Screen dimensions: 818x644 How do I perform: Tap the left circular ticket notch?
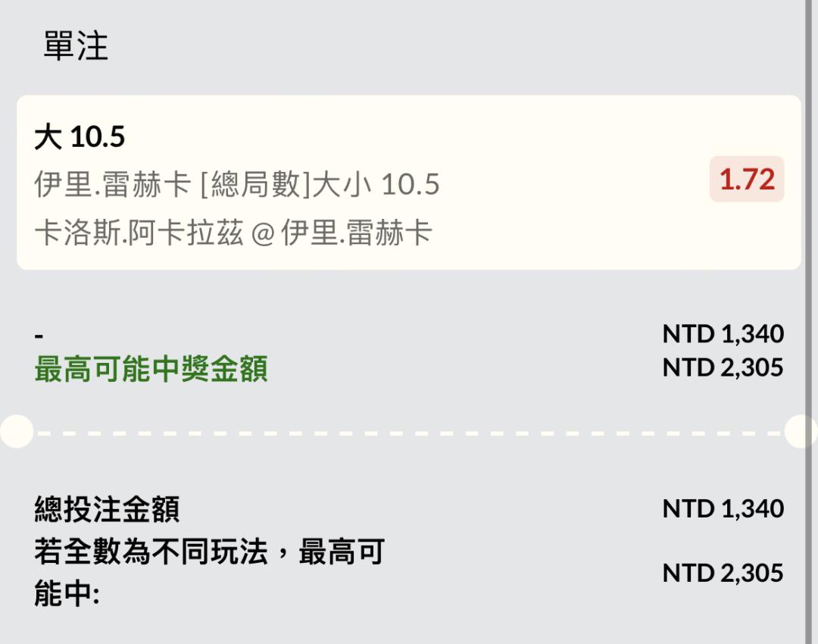click(15, 432)
